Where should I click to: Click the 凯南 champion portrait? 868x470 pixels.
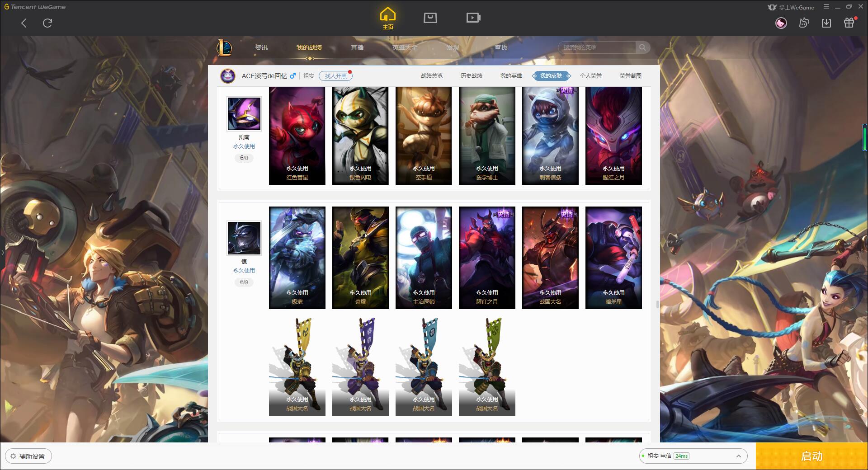[244, 114]
